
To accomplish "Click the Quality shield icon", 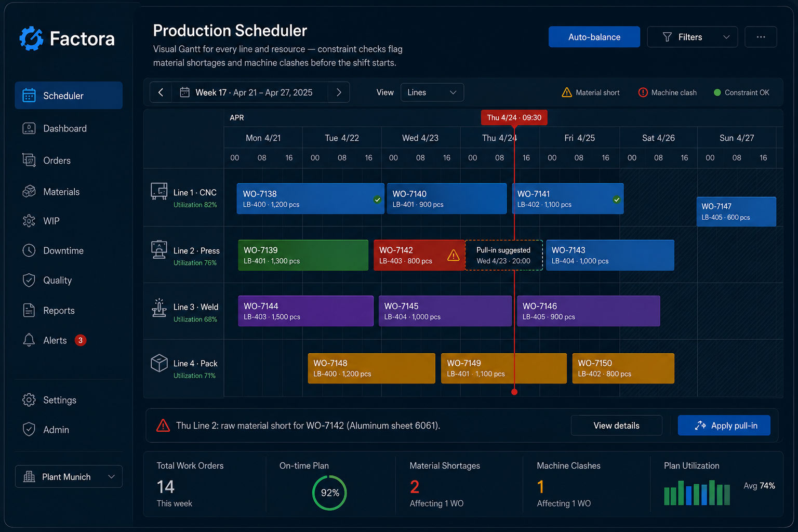I will click(x=29, y=280).
